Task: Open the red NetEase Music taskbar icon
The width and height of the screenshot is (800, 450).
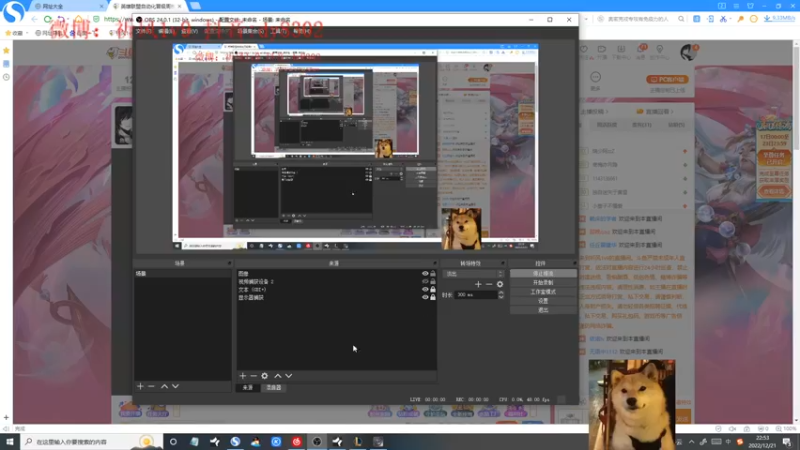Action: coord(296,442)
